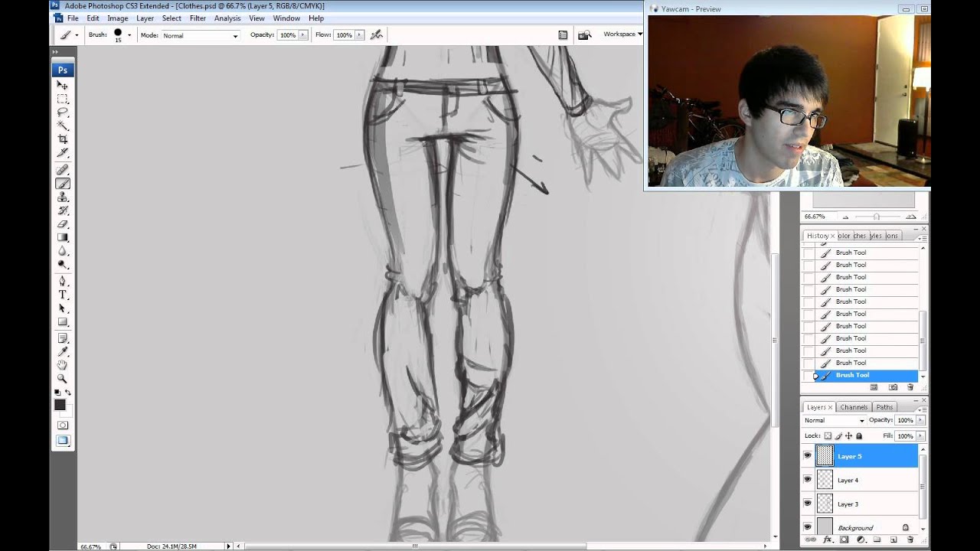Select the Blur tool

pos(63,251)
